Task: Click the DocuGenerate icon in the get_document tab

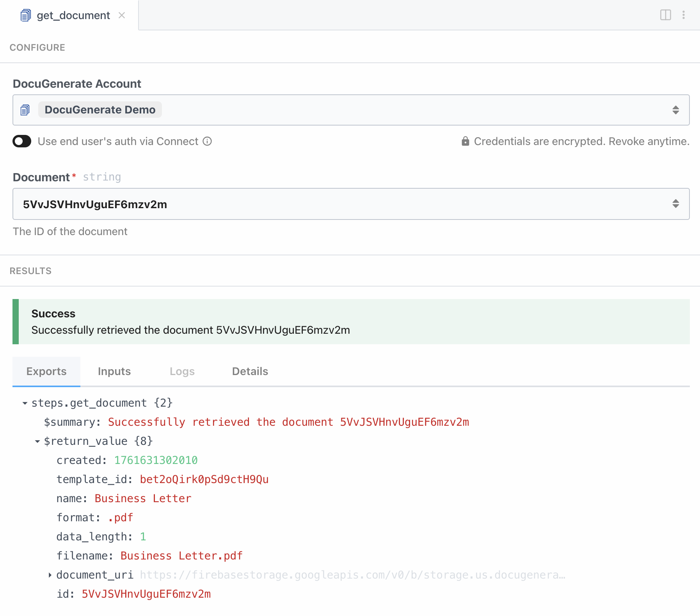Action: 25,16
